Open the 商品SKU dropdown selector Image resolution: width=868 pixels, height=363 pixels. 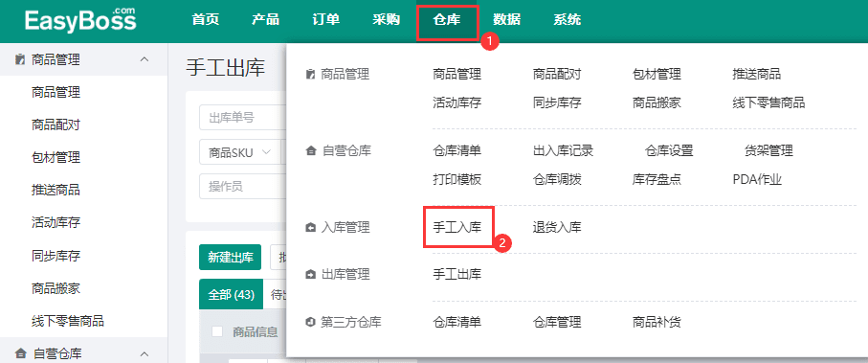tap(240, 153)
